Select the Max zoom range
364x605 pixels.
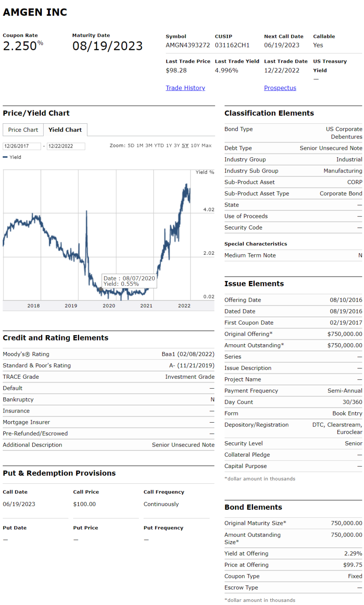pos(206,145)
